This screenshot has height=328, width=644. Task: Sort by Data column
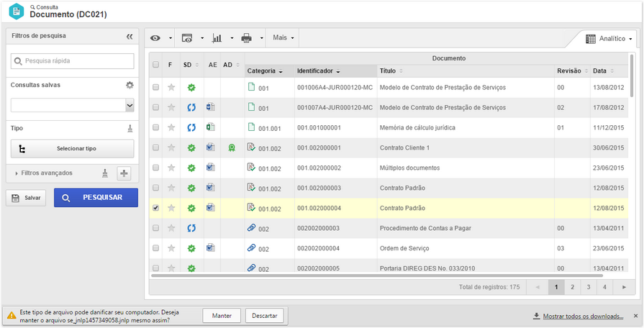609,71
